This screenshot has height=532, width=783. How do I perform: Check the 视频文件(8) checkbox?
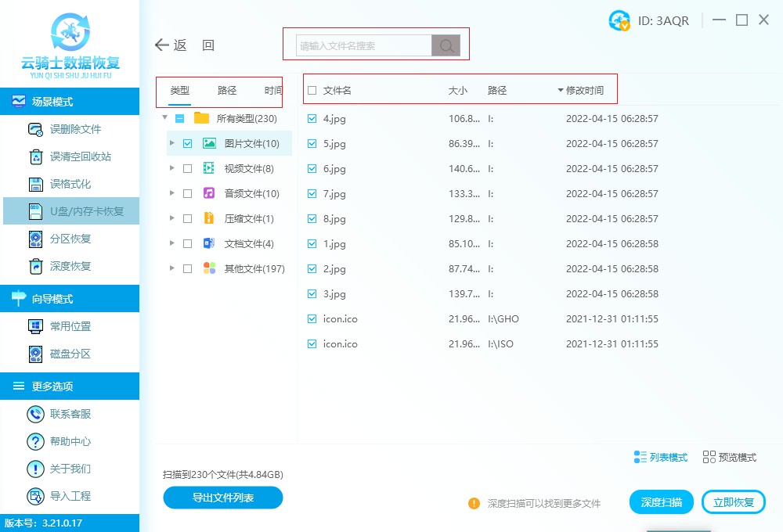tap(187, 169)
